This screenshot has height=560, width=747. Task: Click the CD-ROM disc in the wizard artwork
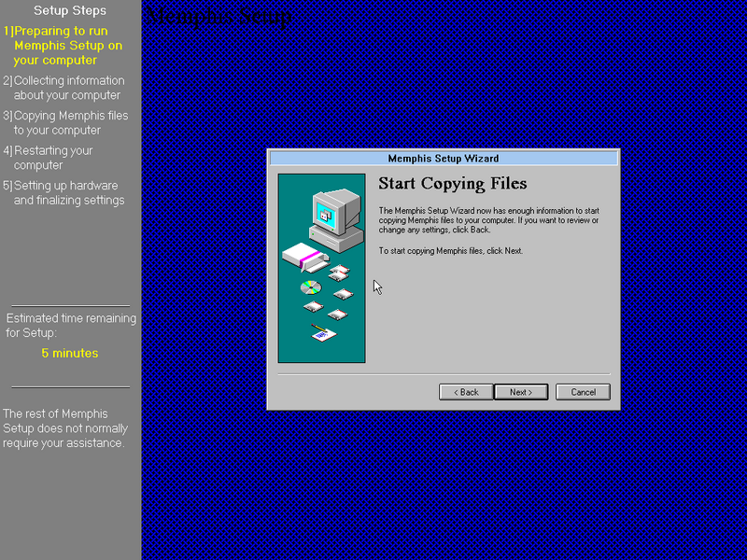(x=311, y=287)
